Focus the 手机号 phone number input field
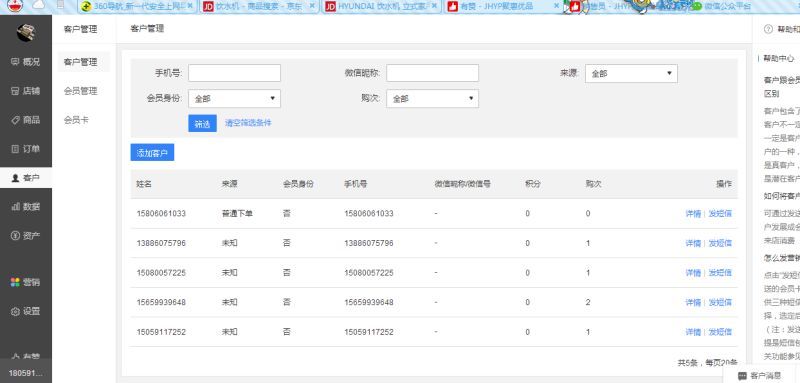The width and height of the screenshot is (800, 383). 234,73
